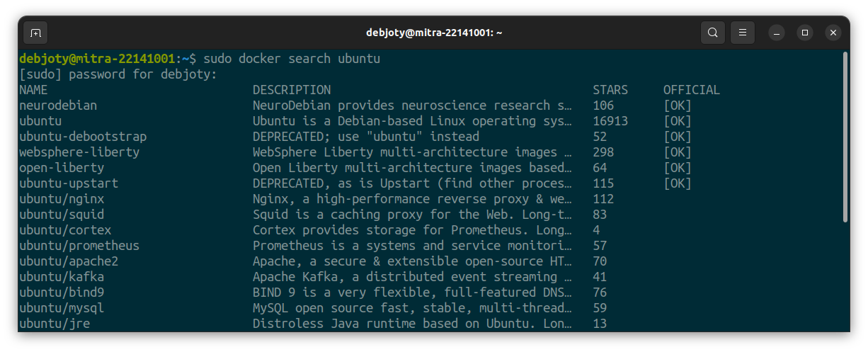This screenshot has height=352, width=868.
Task: Click the window title debjoty@mitra-22141001
Action: click(434, 33)
